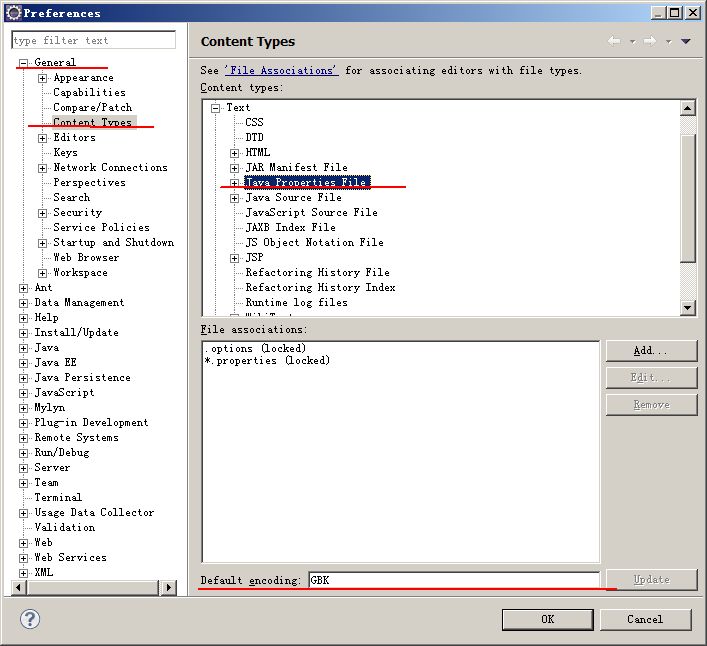Click content types scrollbar down arrow
This screenshot has width=707, height=646.
click(687, 308)
